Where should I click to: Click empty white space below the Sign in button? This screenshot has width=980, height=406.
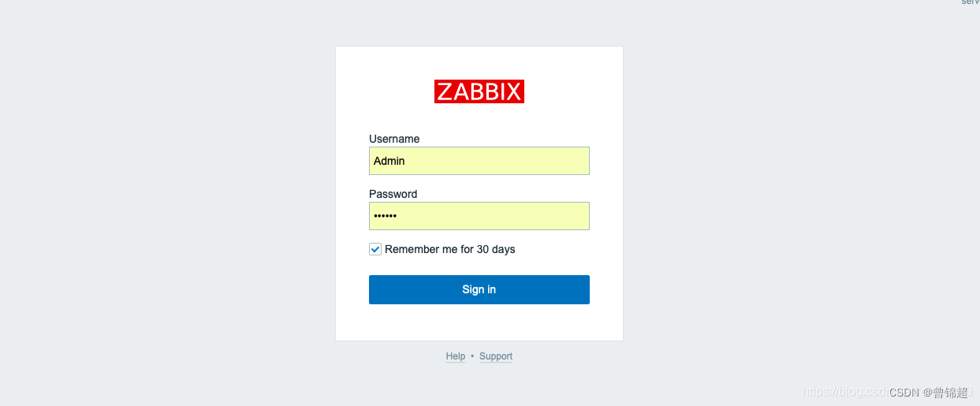[x=479, y=322]
